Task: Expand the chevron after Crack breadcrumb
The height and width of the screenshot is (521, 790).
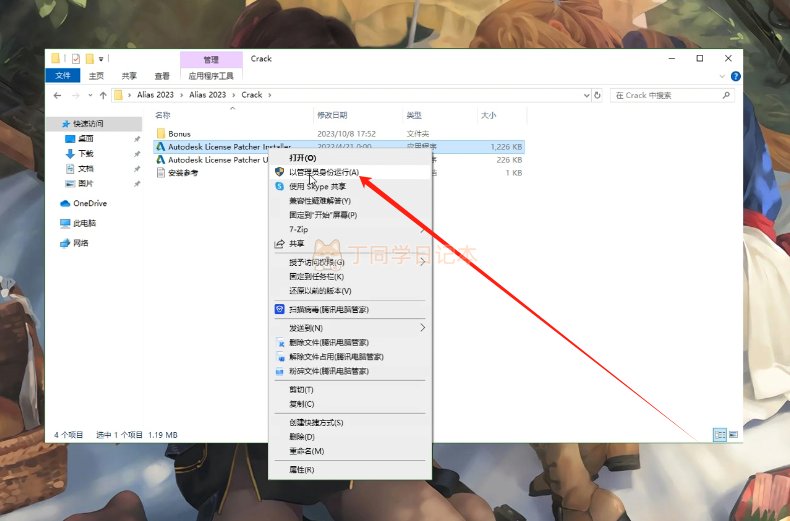Action: click(x=270, y=95)
